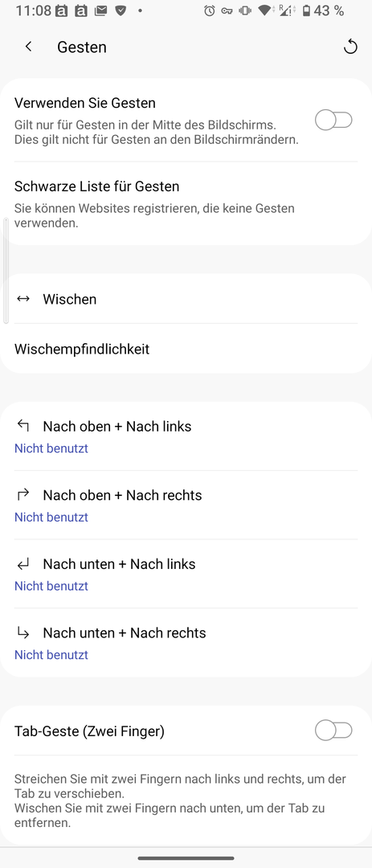Choose action for Nach unten + Nach rechts
Viewport: 372px width, 868px height.
click(186, 643)
